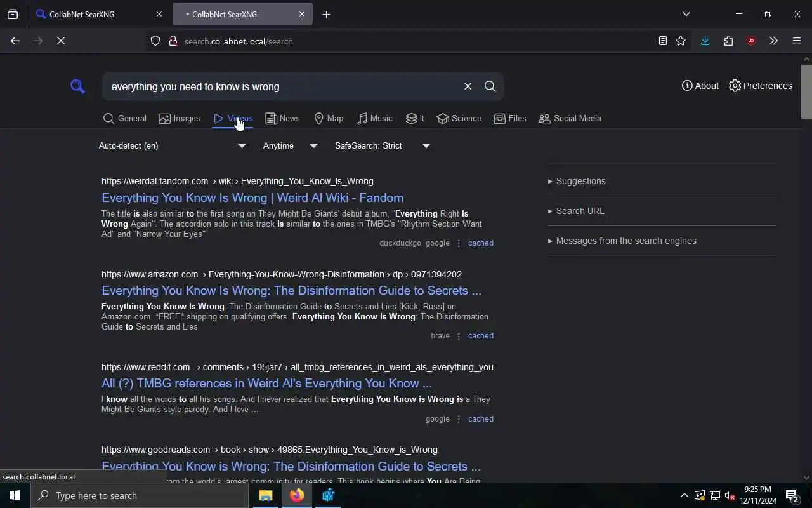Open the SafeSearch: Strict dropdown
812x508 pixels.
click(x=383, y=145)
